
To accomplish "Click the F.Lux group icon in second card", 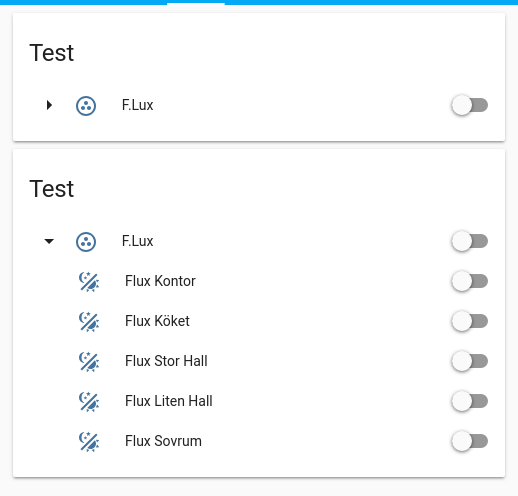I will [86, 242].
